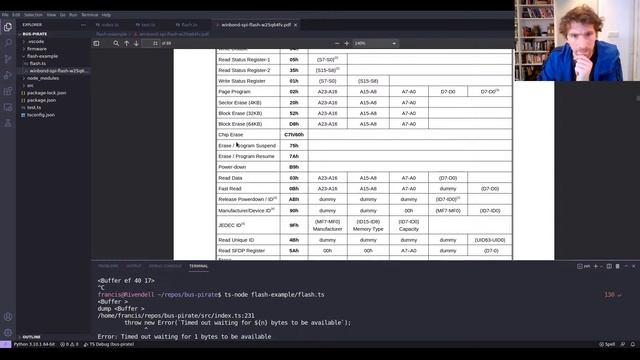Open the PDF zoom level dropdown
Viewport: 640px width, 360px height.
point(375,43)
